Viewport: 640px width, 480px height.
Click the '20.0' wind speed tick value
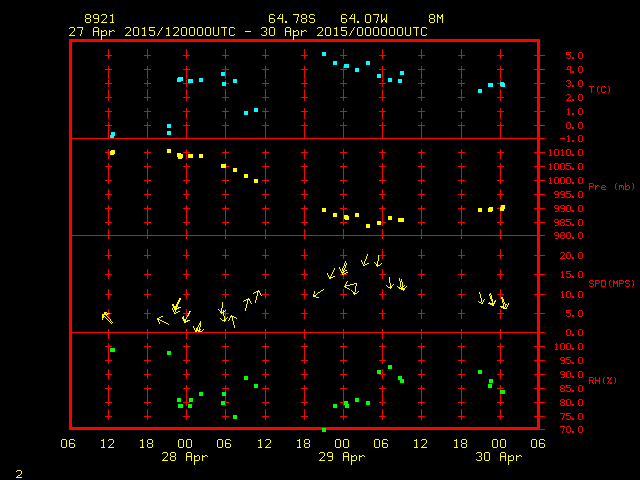(571, 256)
